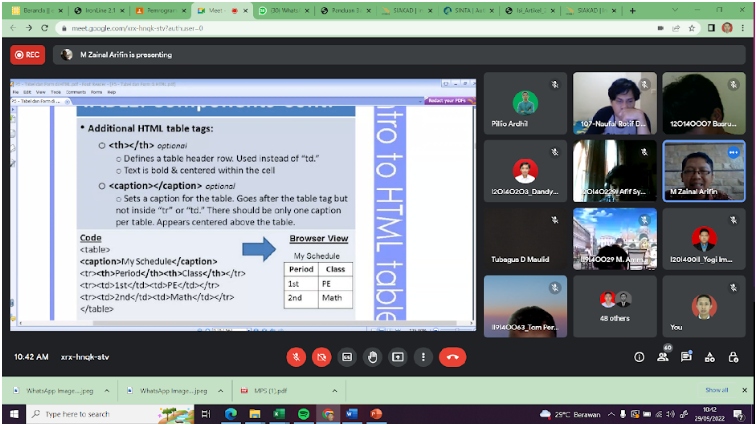Open options on M Zainal Arifin's tile
This screenshot has width=756, height=425.
click(733, 152)
